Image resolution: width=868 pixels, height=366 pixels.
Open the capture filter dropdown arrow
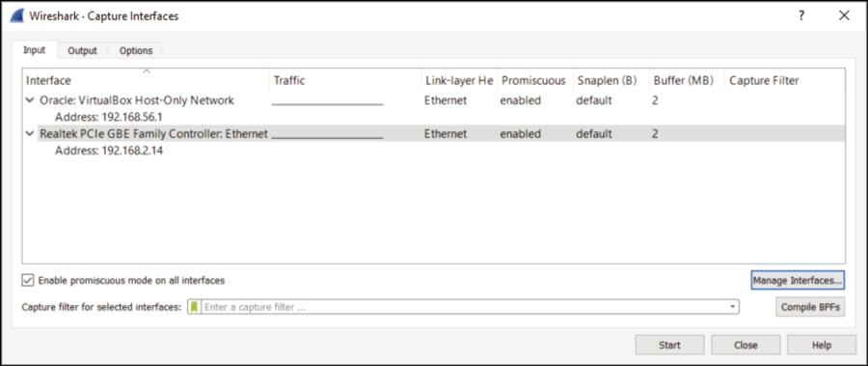pyautogui.click(x=732, y=307)
